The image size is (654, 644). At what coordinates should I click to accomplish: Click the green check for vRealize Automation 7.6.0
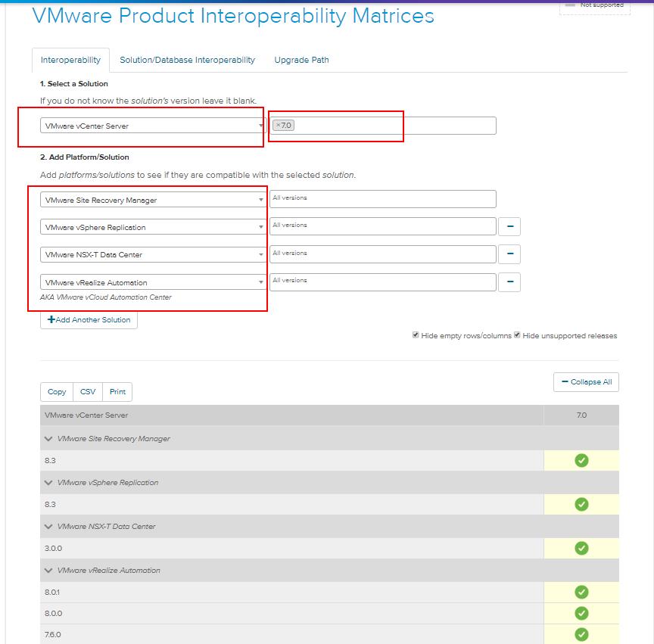(x=581, y=634)
